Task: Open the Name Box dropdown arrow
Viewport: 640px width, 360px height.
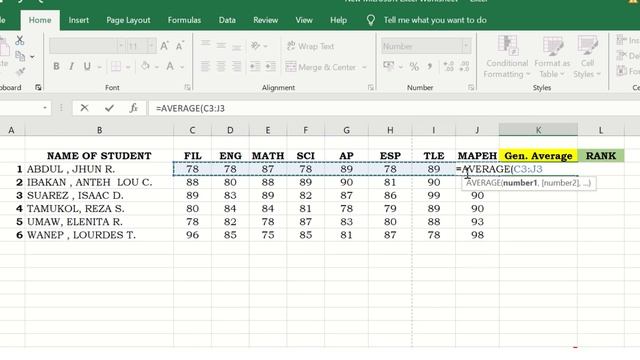Action: coord(45,108)
